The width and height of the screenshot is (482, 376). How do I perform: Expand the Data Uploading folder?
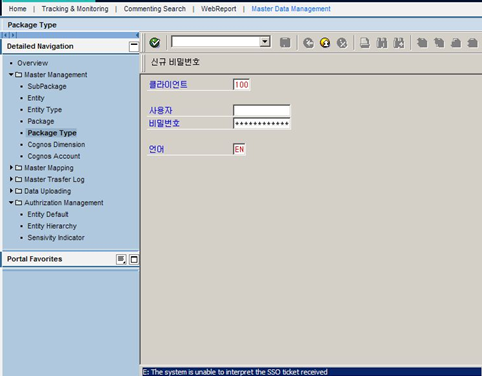coord(11,191)
